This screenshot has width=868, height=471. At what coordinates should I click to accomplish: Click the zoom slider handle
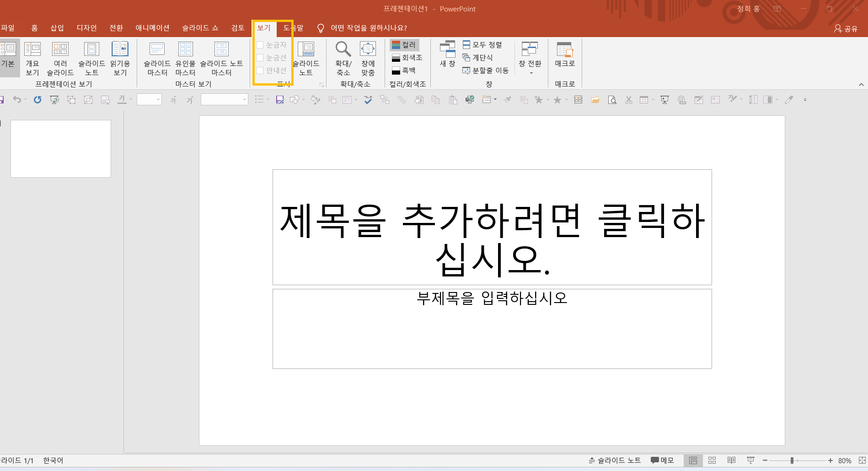(x=792, y=461)
